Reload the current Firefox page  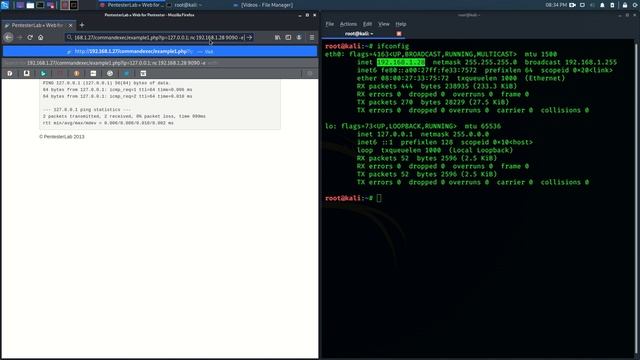30,37
